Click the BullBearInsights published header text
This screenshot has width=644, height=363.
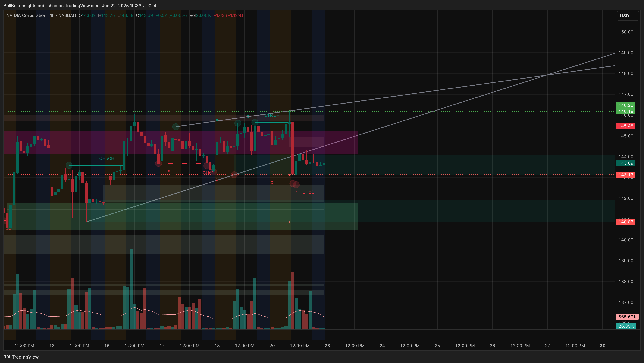(x=80, y=6)
